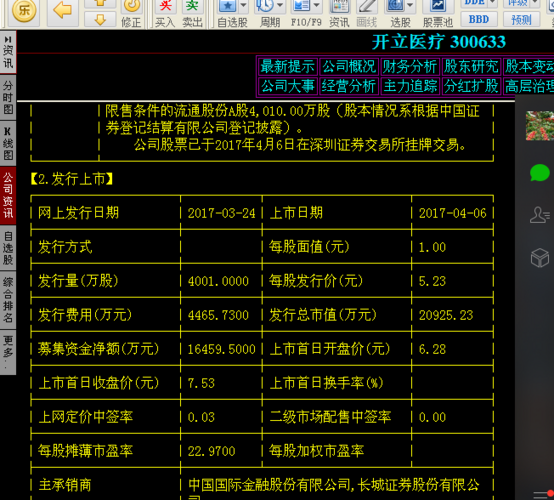Screen dimensions: 554x500
Task: Click the 预测 button
Action: [521, 19]
